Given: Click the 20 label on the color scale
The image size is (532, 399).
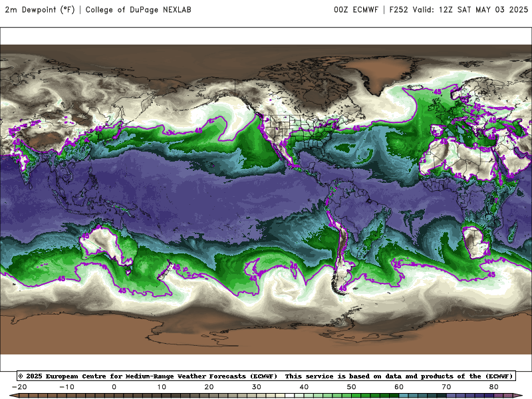Looking at the screenshot, I should [x=209, y=387].
